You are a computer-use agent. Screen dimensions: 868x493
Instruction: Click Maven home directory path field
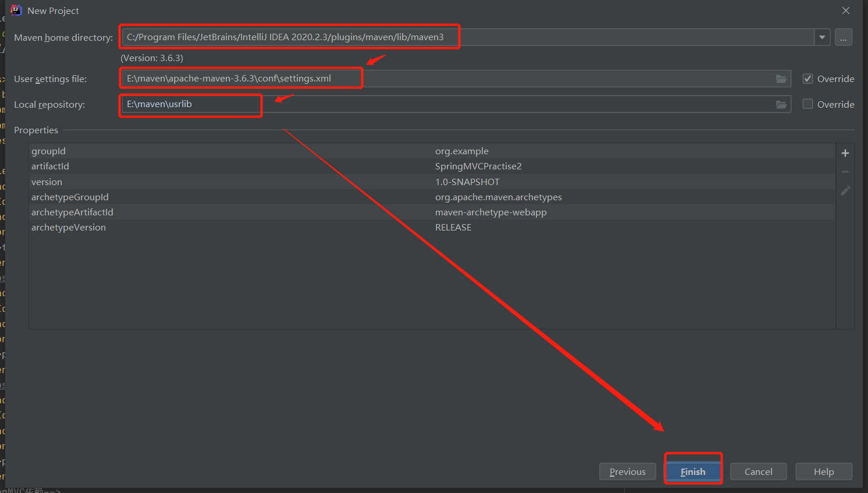click(x=468, y=37)
